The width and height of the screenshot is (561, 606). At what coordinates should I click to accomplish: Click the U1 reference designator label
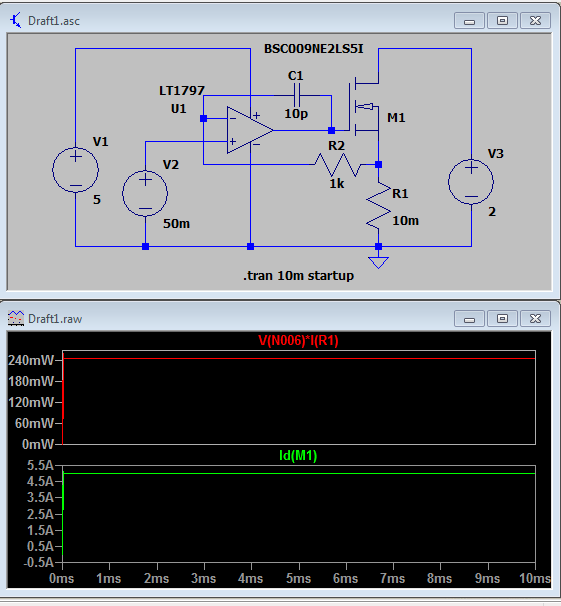point(178,109)
